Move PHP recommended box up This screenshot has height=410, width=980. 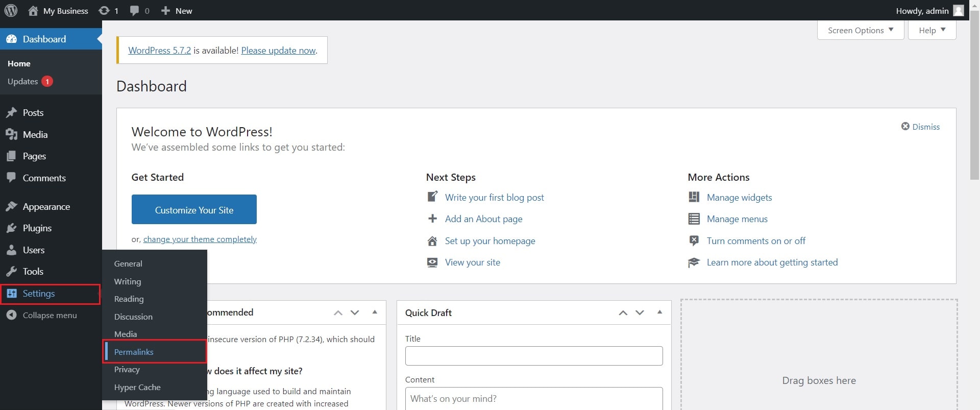[x=338, y=312]
